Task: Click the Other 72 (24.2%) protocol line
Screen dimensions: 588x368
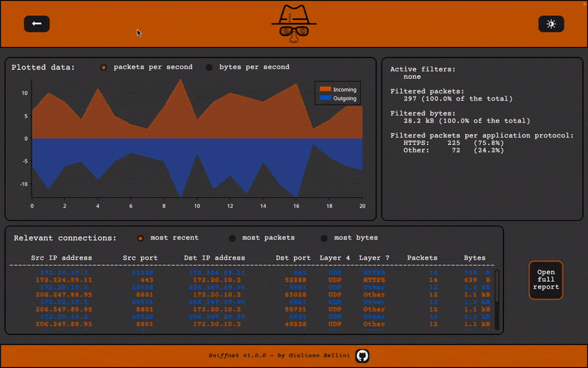Action: [x=453, y=150]
